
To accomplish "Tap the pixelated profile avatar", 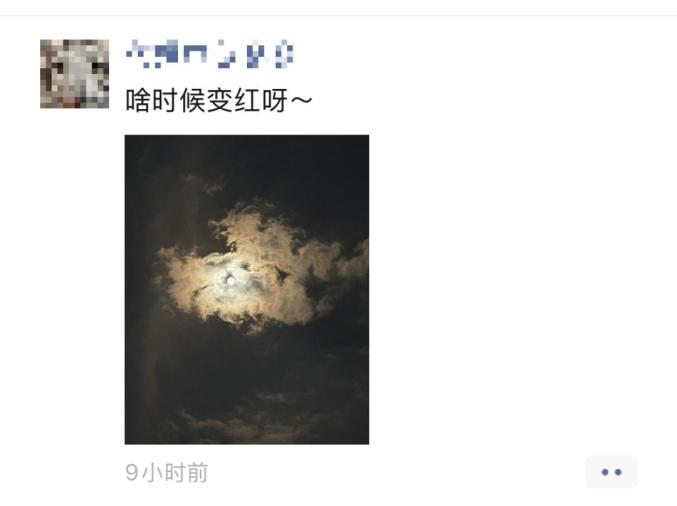I will pos(74,73).
